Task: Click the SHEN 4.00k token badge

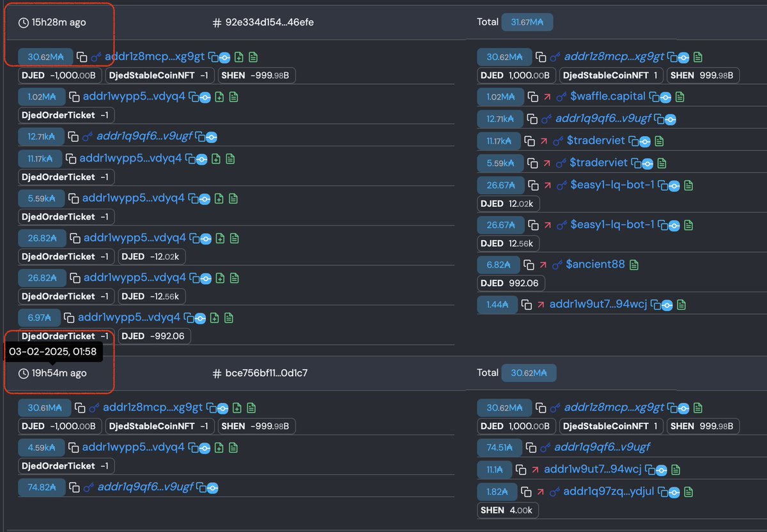Action: 508,510
